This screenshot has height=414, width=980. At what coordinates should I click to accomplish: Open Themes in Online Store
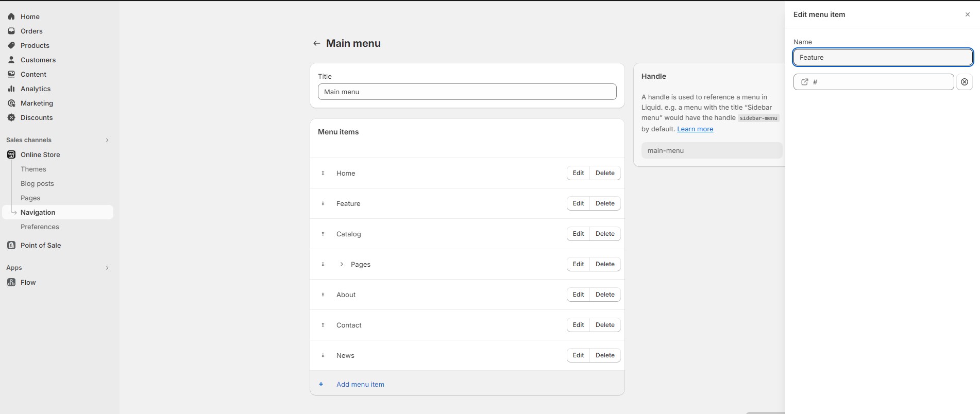[x=33, y=169]
